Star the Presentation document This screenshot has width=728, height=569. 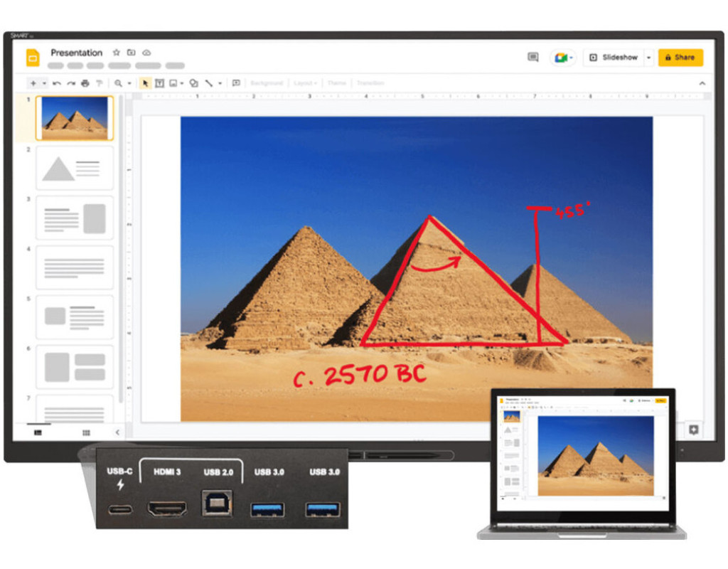point(117,53)
